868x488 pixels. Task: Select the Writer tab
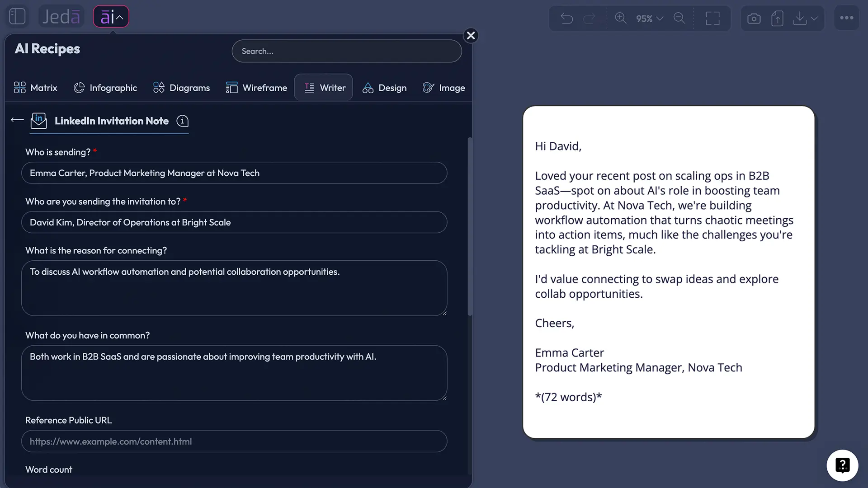(x=324, y=88)
